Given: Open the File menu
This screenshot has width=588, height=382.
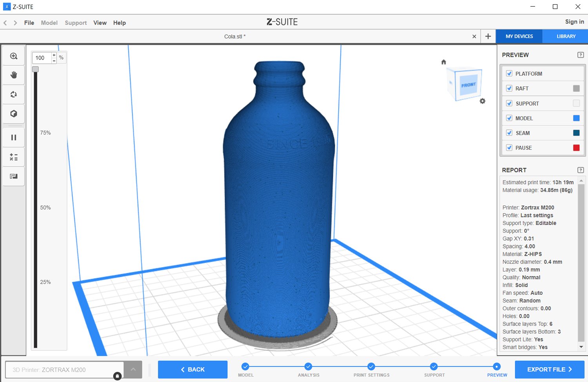Looking at the screenshot, I should point(29,23).
